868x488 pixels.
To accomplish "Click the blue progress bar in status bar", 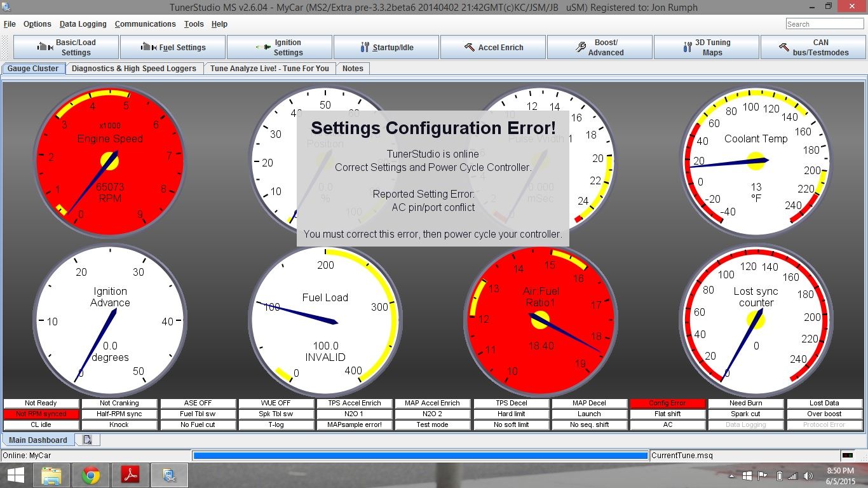I will (420, 456).
